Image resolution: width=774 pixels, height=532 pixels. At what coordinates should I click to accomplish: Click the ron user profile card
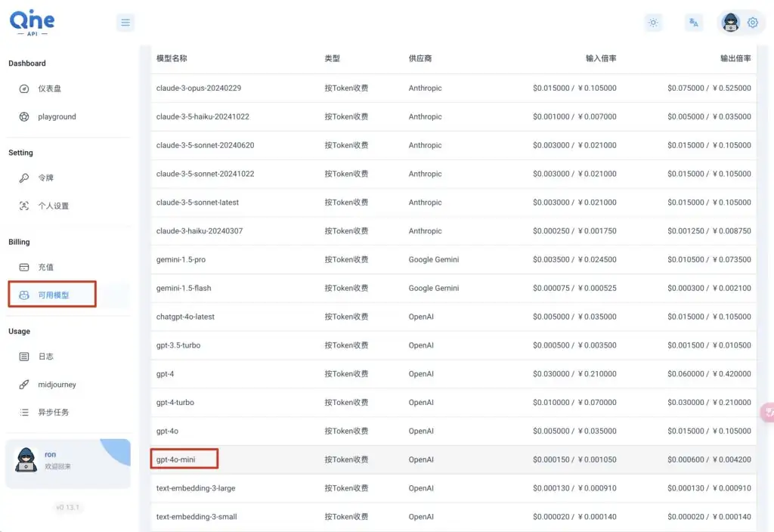[x=67, y=460]
